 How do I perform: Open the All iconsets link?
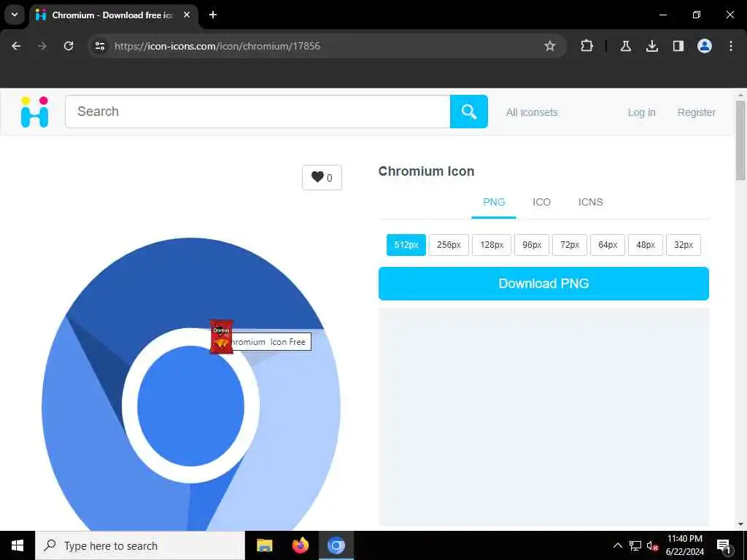click(532, 112)
